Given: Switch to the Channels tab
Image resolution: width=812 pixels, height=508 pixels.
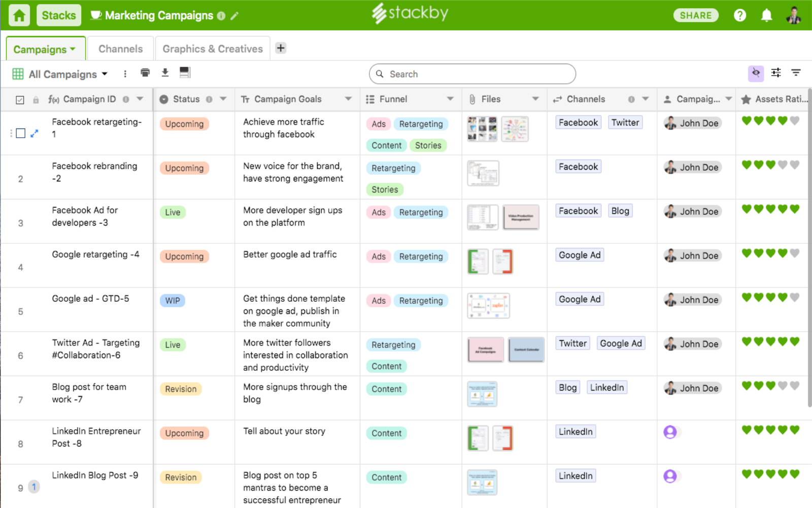Looking at the screenshot, I should [120, 49].
